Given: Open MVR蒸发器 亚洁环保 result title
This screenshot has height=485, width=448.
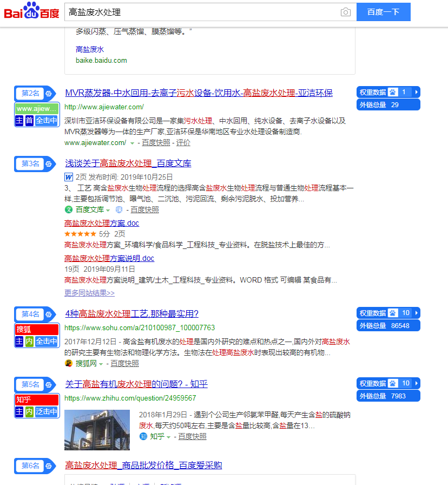Looking at the screenshot, I should 199,93.
